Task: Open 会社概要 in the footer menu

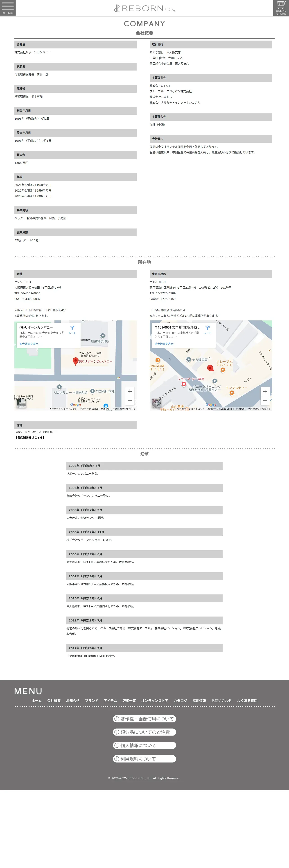Action: tap(54, 701)
